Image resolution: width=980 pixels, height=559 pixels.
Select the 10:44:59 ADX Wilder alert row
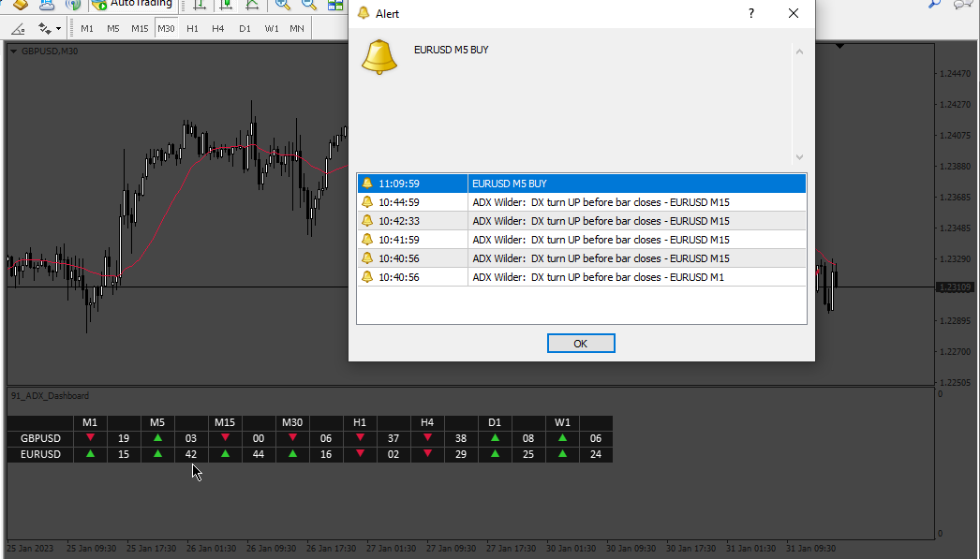582,202
